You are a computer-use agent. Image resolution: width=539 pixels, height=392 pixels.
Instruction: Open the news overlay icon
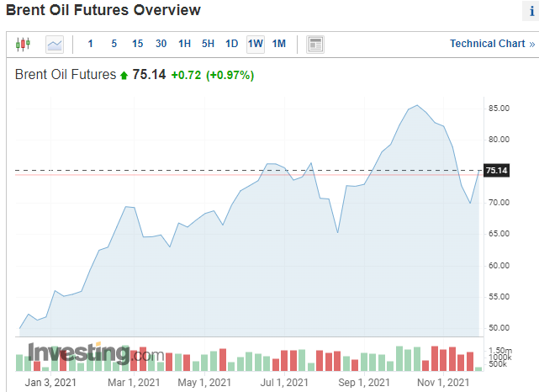pos(315,44)
